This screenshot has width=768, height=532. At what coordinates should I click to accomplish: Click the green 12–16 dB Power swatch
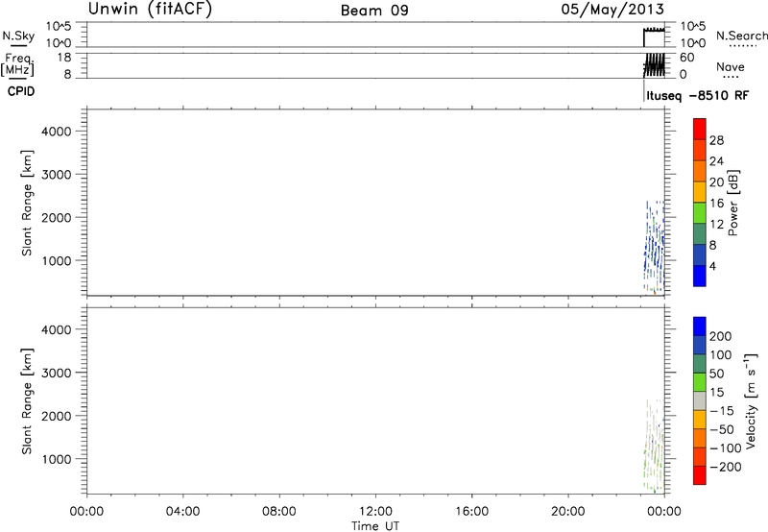(x=700, y=213)
